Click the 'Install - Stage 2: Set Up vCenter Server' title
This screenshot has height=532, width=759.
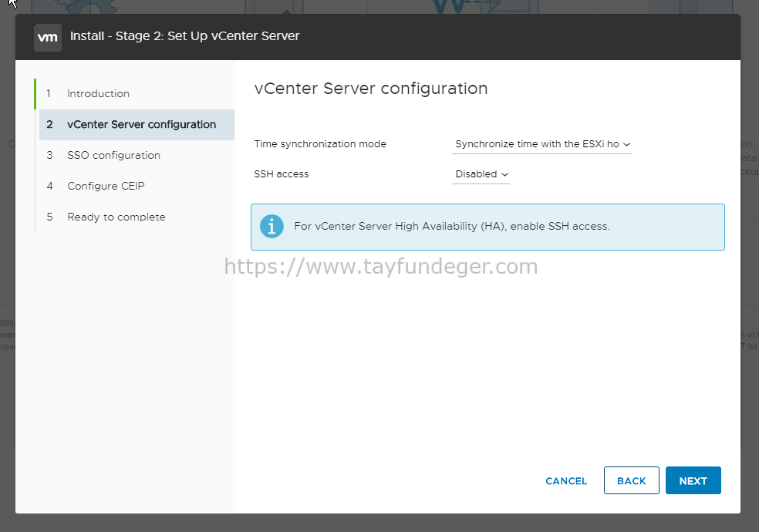(185, 36)
